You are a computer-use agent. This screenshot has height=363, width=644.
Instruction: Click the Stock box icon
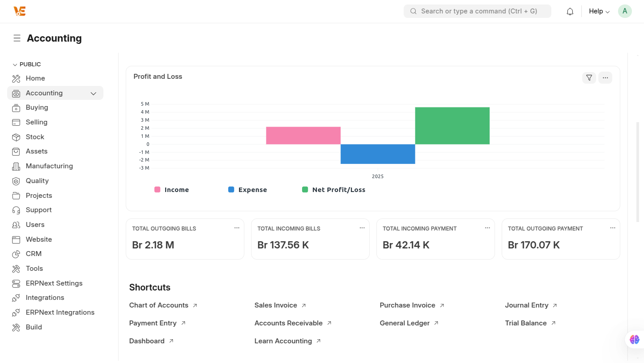pos(17,137)
